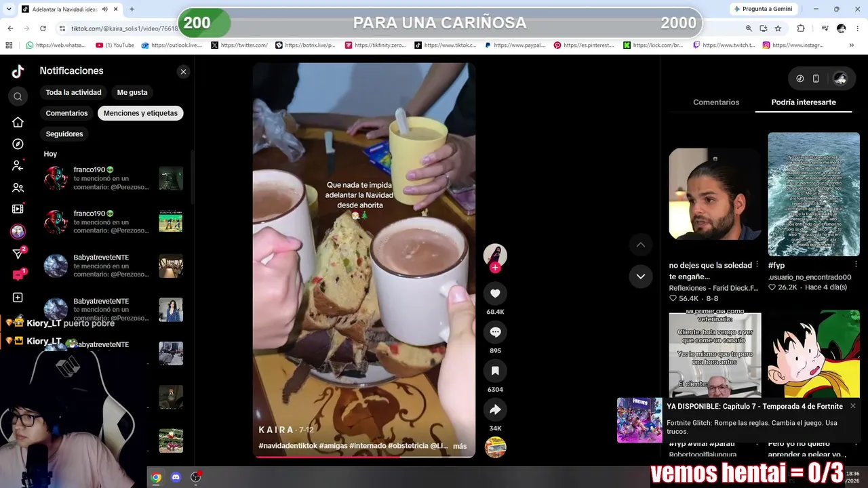
Task: Expand the video caption with más
Action: (460, 446)
